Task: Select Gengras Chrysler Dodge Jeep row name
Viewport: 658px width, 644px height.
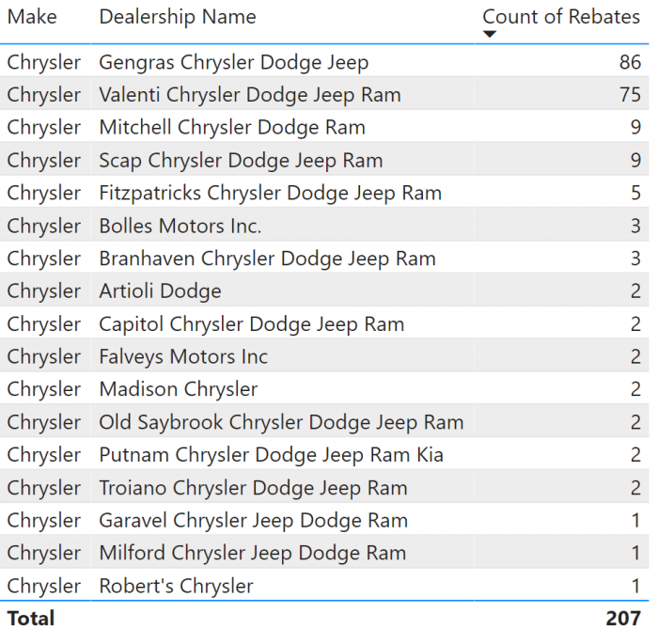Action: click(x=234, y=62)
